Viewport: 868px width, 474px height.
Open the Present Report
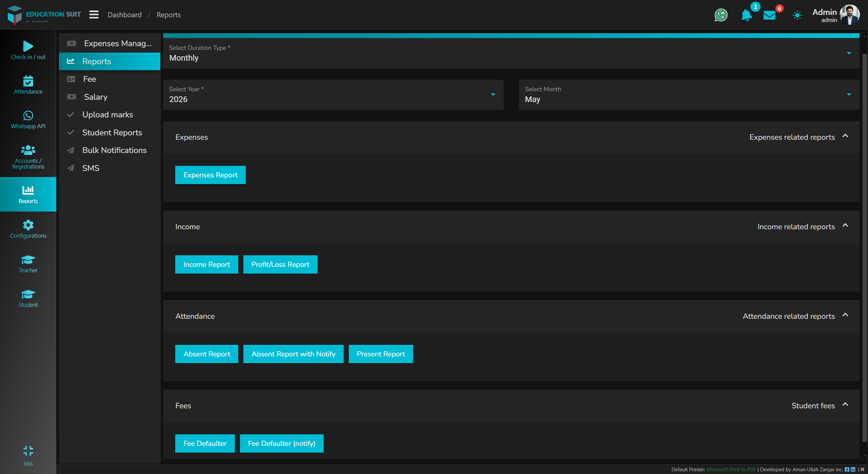[381, 354]
